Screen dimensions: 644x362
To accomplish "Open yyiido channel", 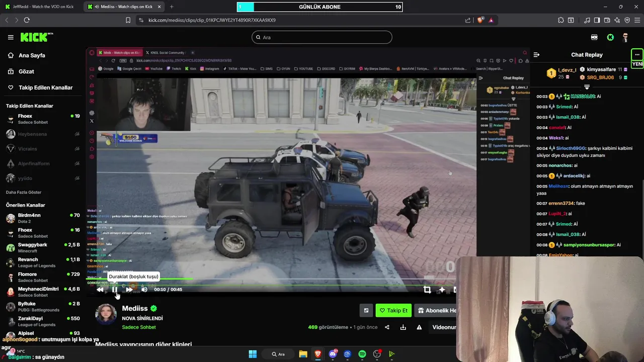I will 43,178.
